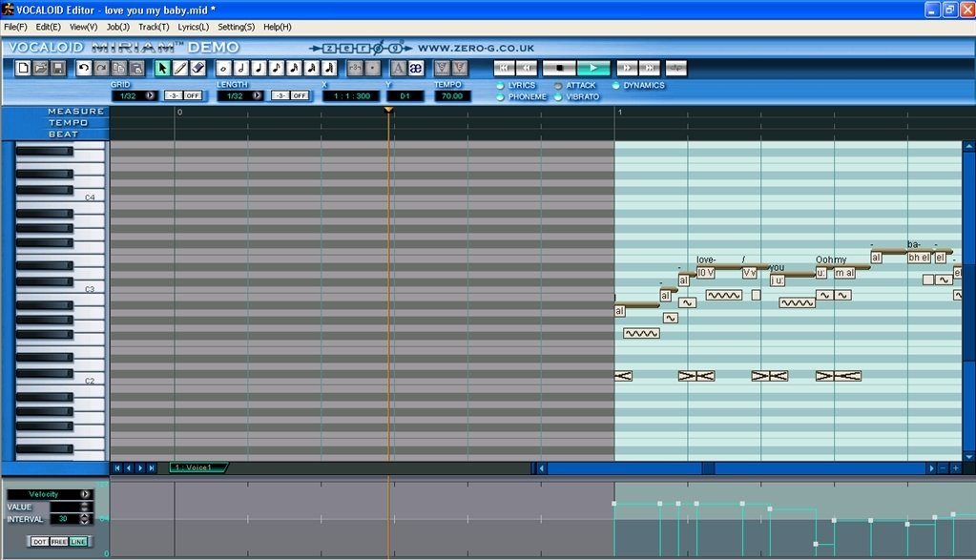976x560 pixels.
Task: Click the fast-forward transport button
Action: pos(627,68)
